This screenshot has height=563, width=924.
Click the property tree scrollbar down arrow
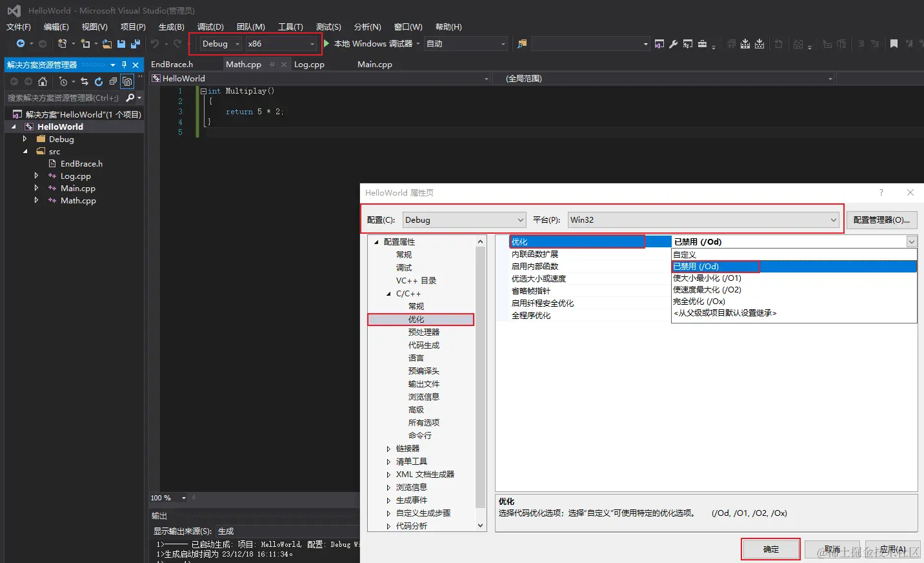480,526
